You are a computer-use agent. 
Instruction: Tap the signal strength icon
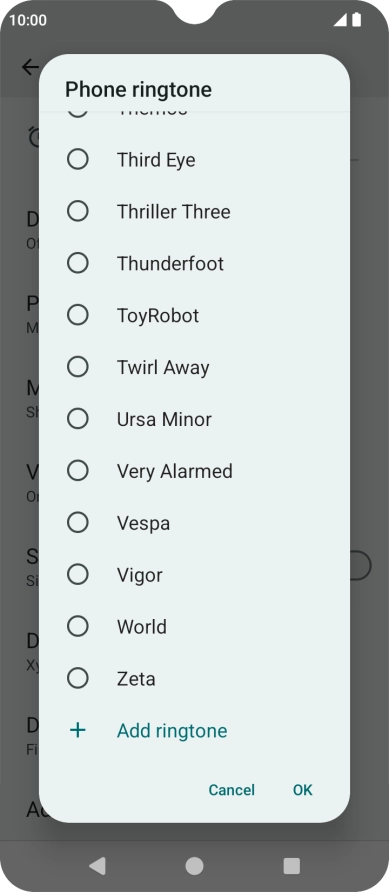click(x=340, y=20)
